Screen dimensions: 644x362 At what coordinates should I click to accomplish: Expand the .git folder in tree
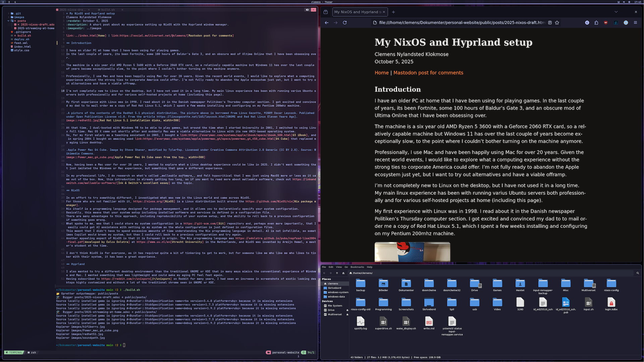click(x=8, y=14)
